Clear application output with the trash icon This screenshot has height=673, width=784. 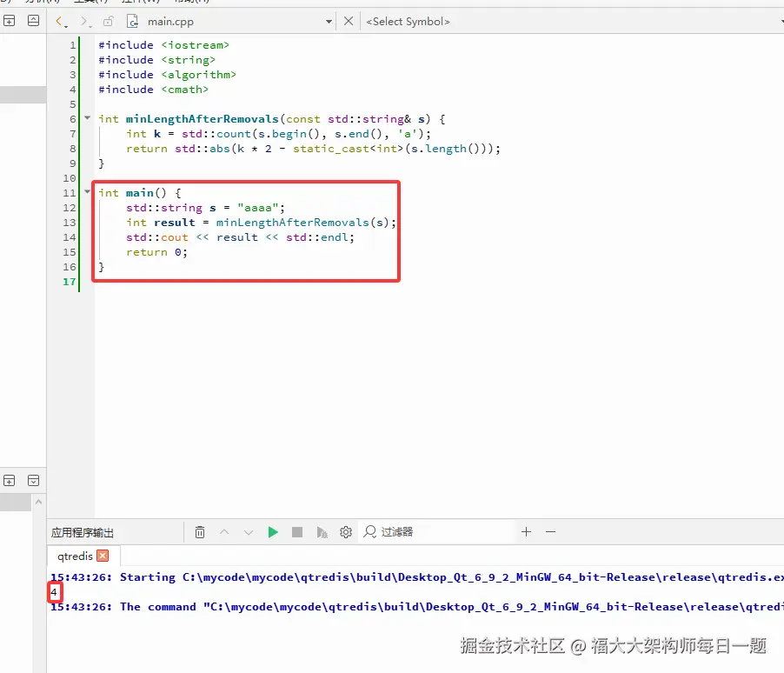[x=200, y=532]
